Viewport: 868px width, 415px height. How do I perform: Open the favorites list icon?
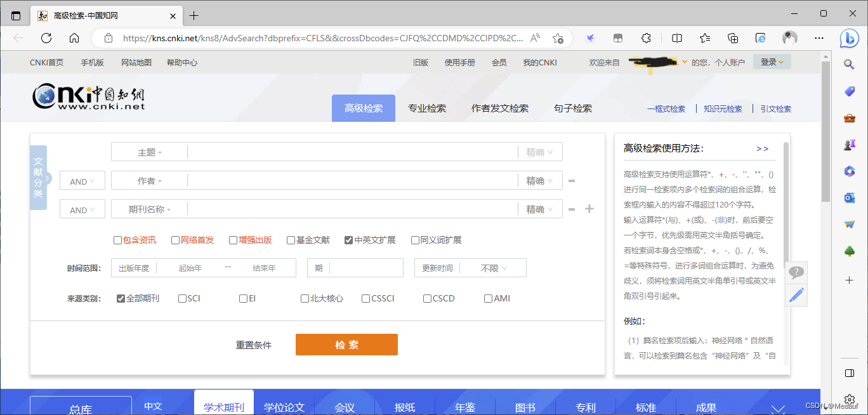point(705,38)
